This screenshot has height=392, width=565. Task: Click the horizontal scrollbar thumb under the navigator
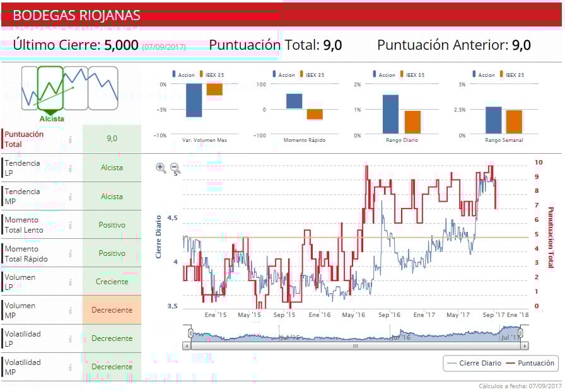click(x=355, y=346)
